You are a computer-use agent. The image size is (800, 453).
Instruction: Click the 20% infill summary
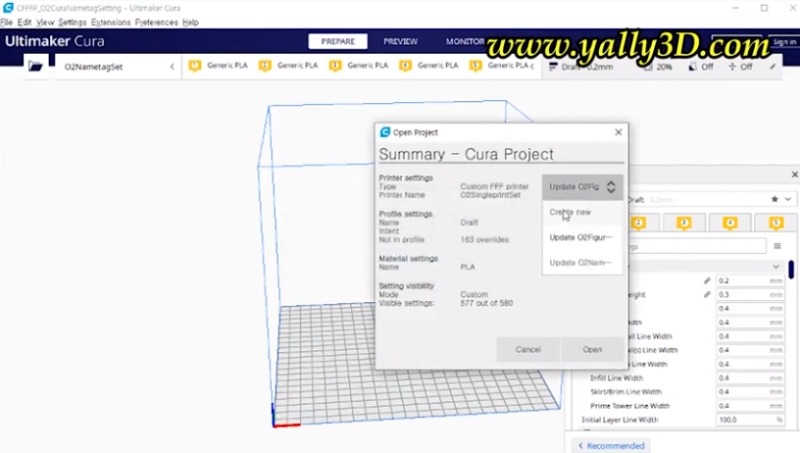click(x=658, y=67)
